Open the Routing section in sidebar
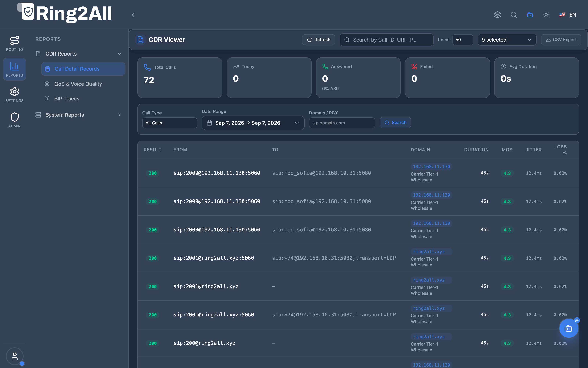The image size is (588, 368). coord(14,44)
